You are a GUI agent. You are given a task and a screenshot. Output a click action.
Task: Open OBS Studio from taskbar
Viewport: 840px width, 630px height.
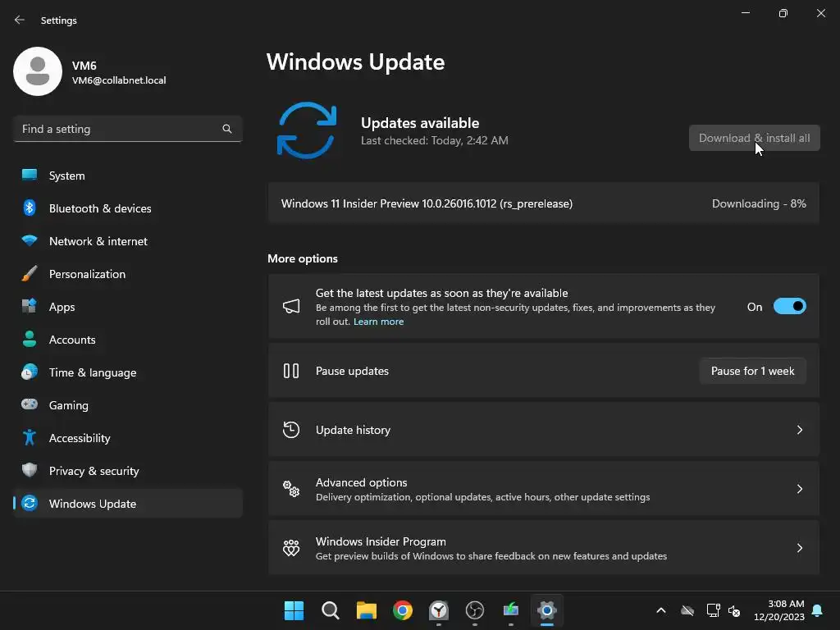(475, 610)
